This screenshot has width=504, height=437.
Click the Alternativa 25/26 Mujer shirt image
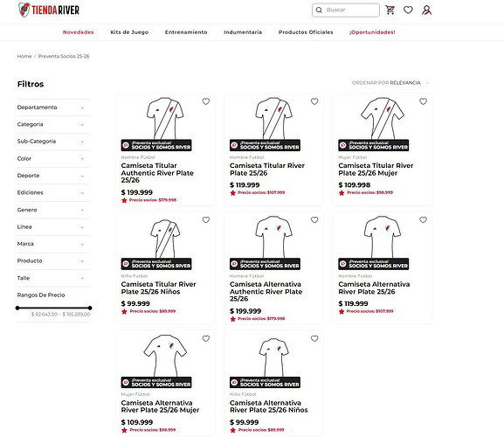point(165,356)
